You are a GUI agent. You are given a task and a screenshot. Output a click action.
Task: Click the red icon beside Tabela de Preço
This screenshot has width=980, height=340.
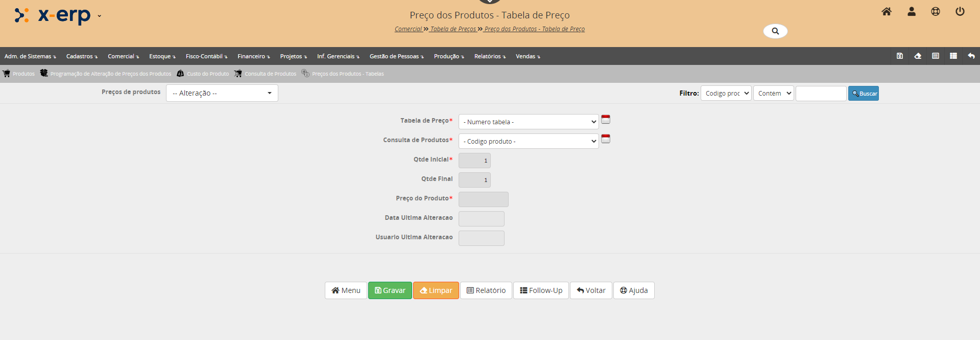tap(606, 120)
